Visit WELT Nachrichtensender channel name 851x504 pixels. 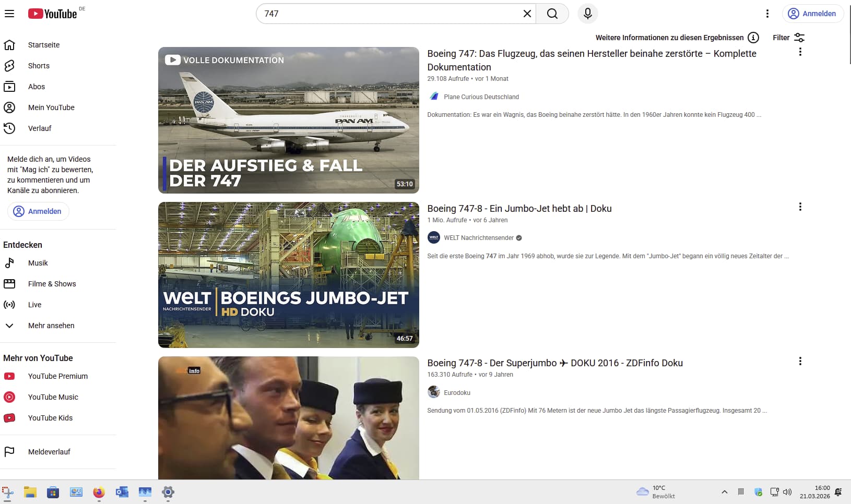(x=479, y=238)
